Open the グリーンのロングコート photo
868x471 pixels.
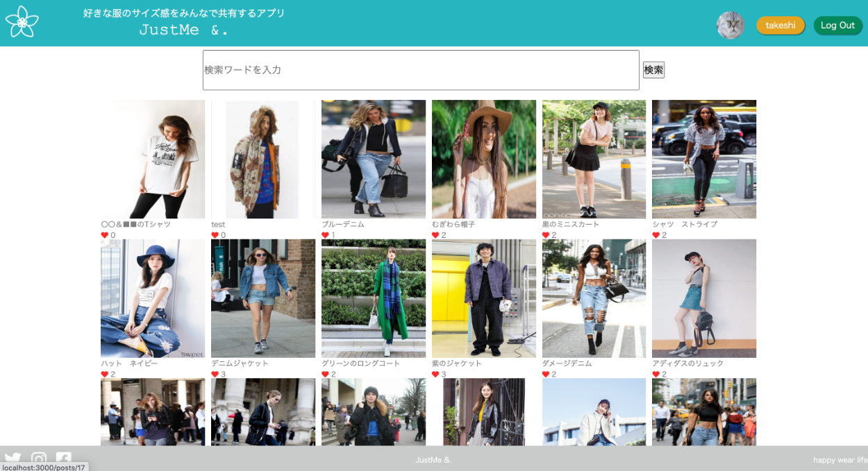[374, 298]
